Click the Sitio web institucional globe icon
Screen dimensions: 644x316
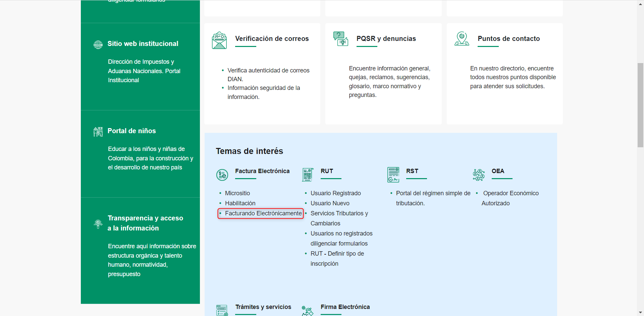click(x=98, y=44)
